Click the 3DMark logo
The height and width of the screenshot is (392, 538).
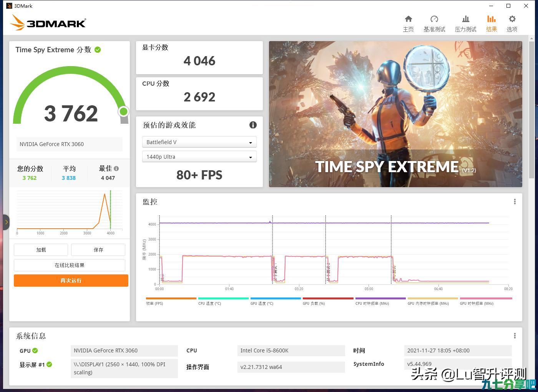click(48, 22)
